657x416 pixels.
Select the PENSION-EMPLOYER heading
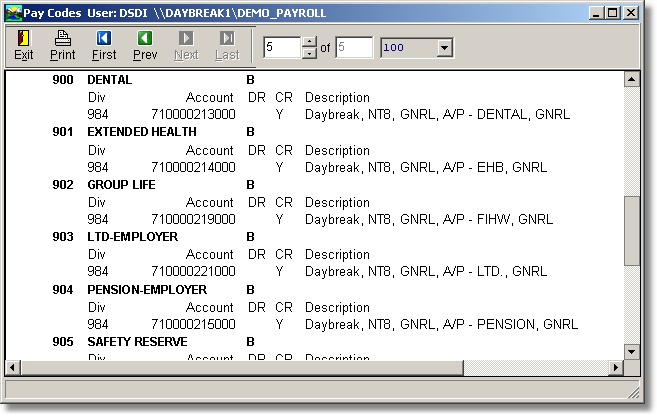tap(147, 289)
